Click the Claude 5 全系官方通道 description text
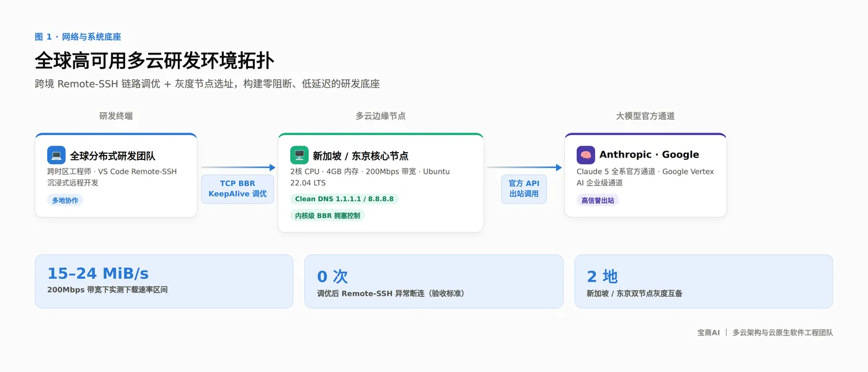Screen dimensions: 868x372 point(645,177)
